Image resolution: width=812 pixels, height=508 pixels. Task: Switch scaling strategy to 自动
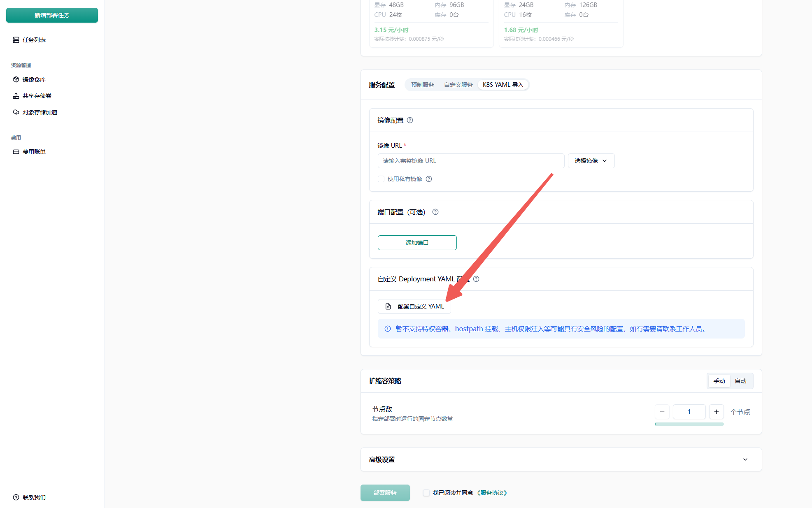click(740, 381)
